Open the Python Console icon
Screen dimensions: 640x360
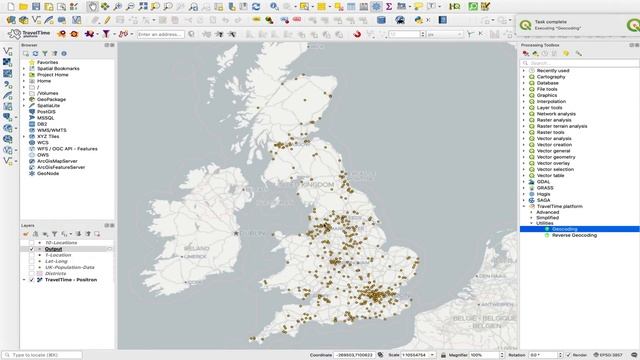[x=419, y=20]
